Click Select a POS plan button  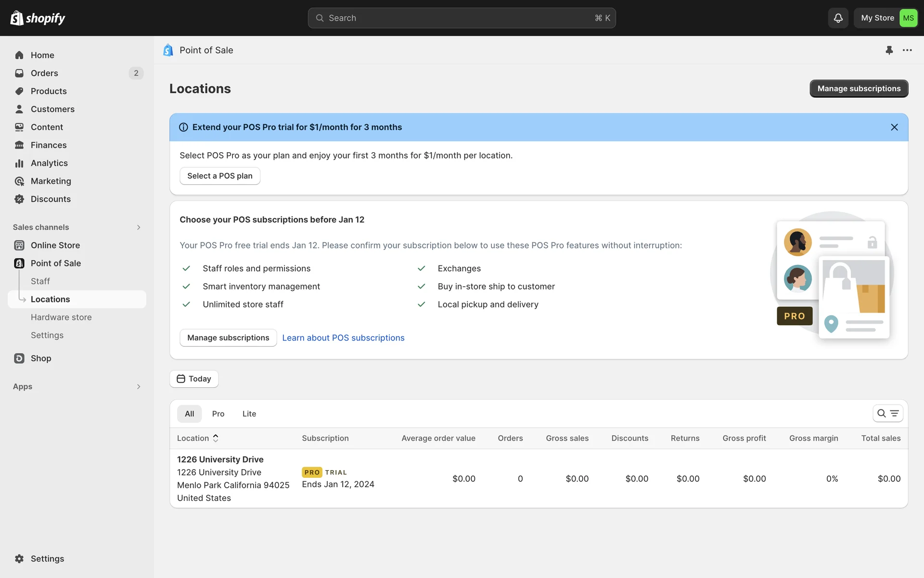click(220, 176)
